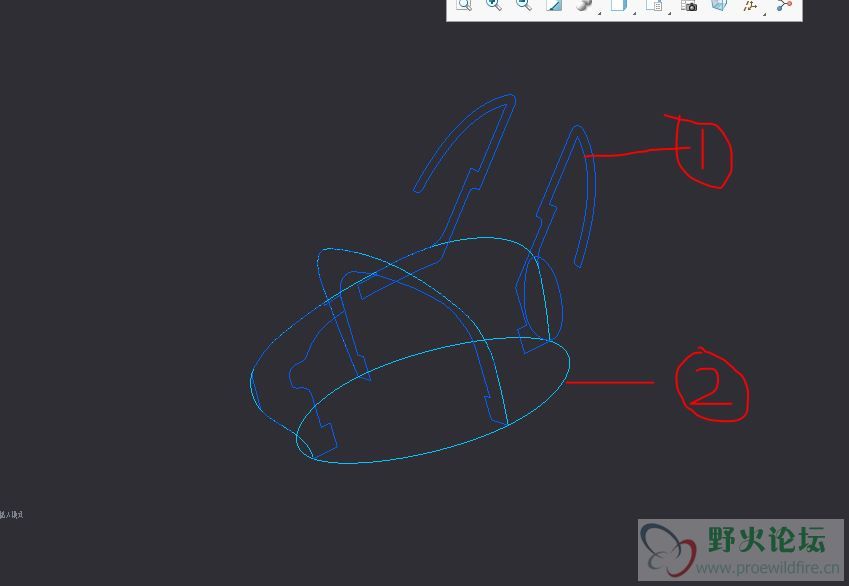849x586 pixels.
Task: Click the status message text at bottom-left
Action: pos(12,514)
